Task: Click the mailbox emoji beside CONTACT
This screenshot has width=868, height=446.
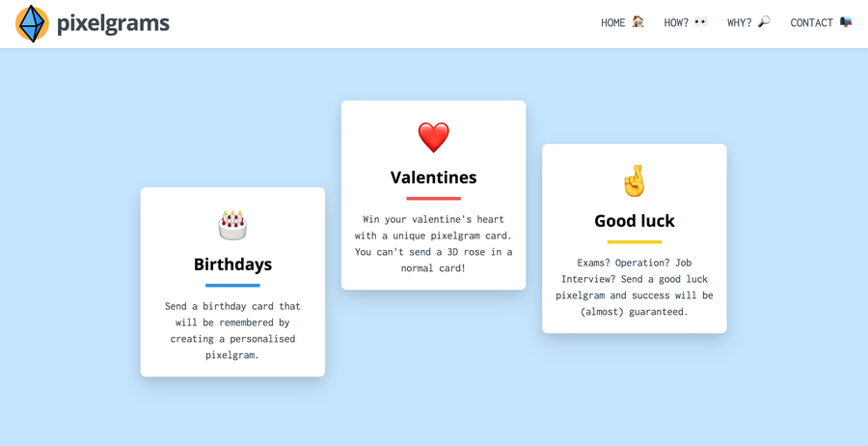Action: coord(845,22)
